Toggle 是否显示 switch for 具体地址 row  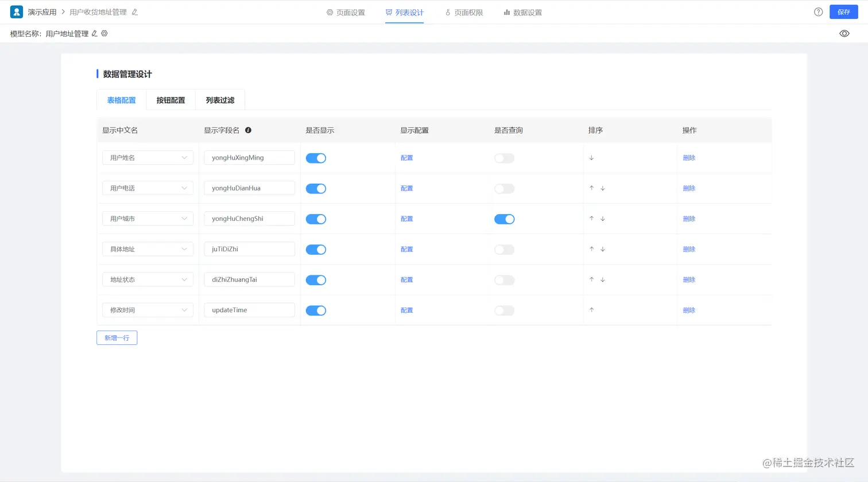point(316,250)
